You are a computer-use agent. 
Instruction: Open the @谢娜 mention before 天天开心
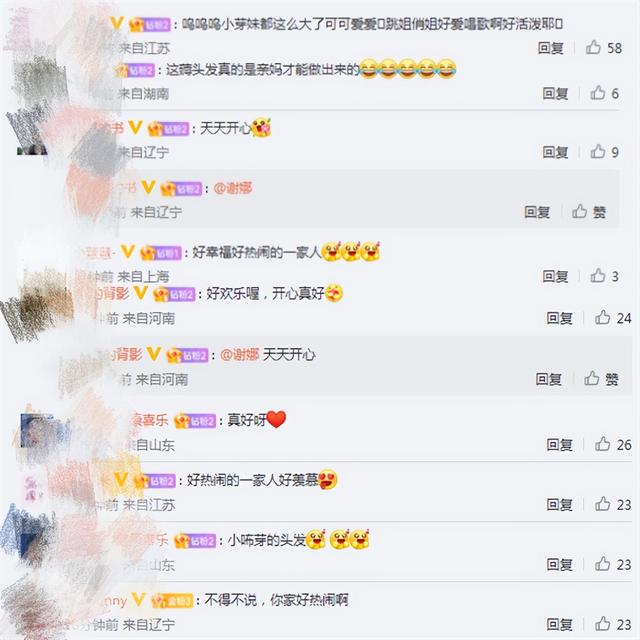click(x=240, y=355)
